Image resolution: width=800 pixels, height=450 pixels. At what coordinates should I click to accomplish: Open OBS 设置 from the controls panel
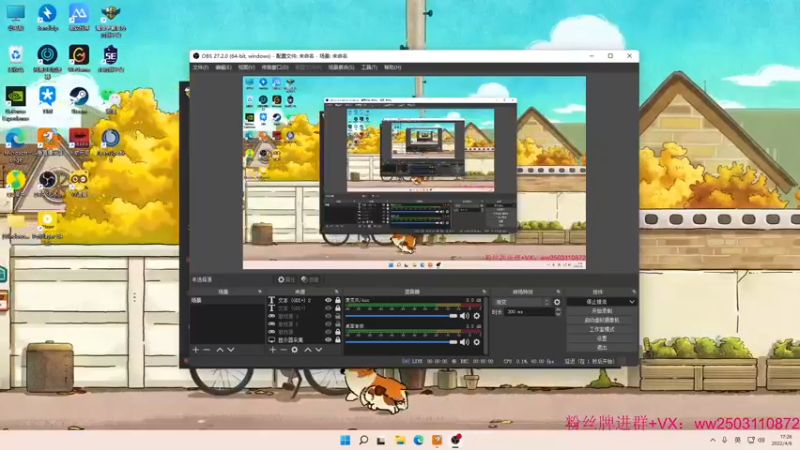click(x=602, y=338)
